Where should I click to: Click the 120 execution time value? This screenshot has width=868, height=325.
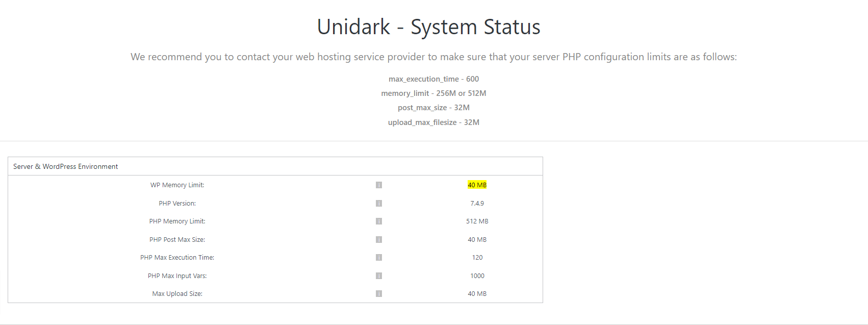477,258
